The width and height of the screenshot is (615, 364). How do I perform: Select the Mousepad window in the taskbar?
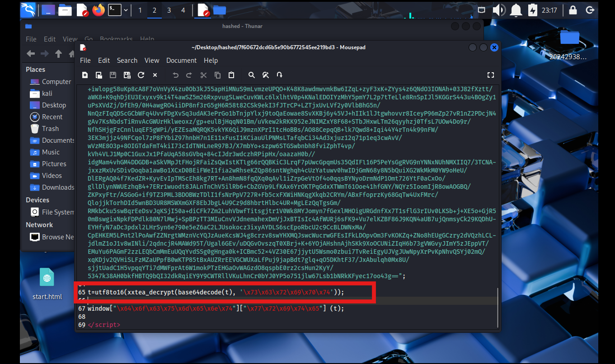[204, 10]
